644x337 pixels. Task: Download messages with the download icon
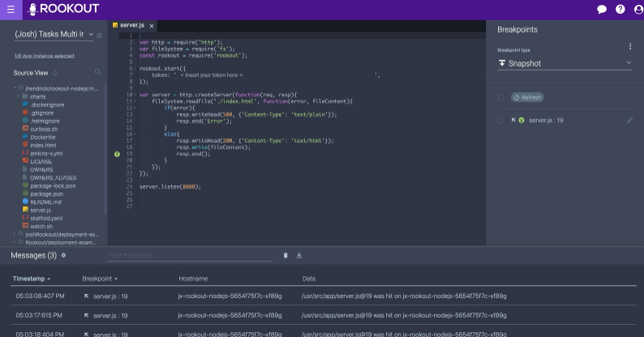(x=299, y=256)
